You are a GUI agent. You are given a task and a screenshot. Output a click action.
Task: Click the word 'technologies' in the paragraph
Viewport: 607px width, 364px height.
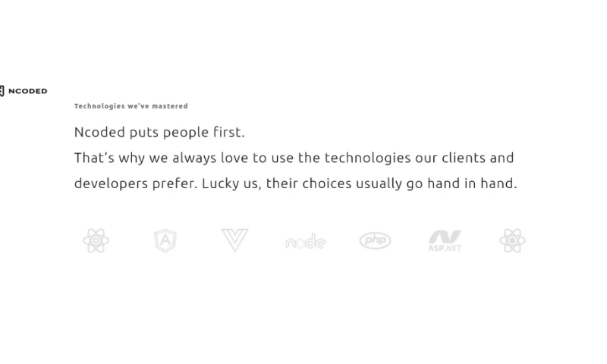pyautogui.click(x=368, y=158)
